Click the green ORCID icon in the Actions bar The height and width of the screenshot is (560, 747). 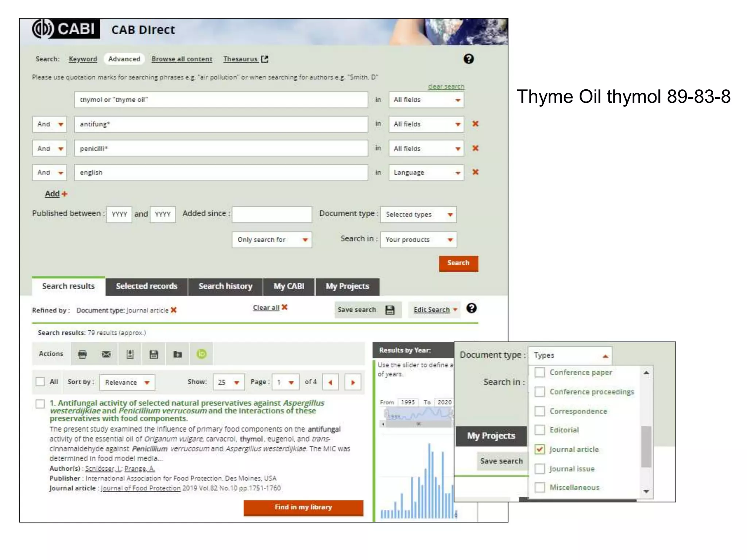(x=201, y=354)
